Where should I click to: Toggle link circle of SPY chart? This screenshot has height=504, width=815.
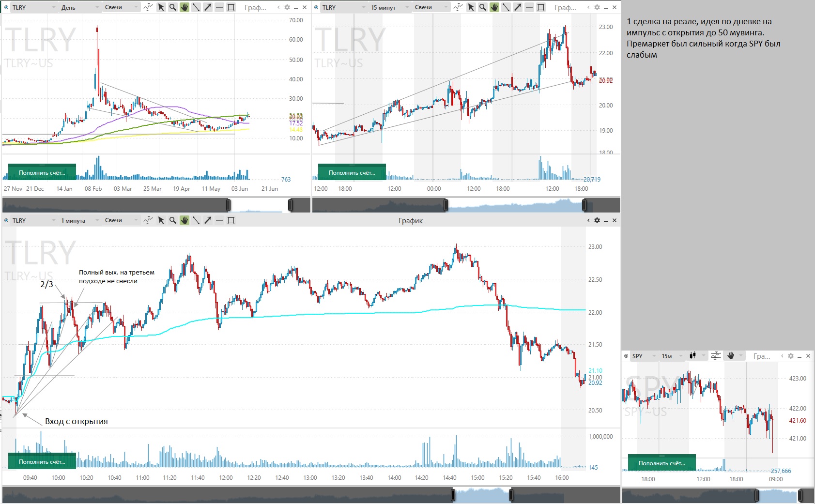click(x=626, y=356)
